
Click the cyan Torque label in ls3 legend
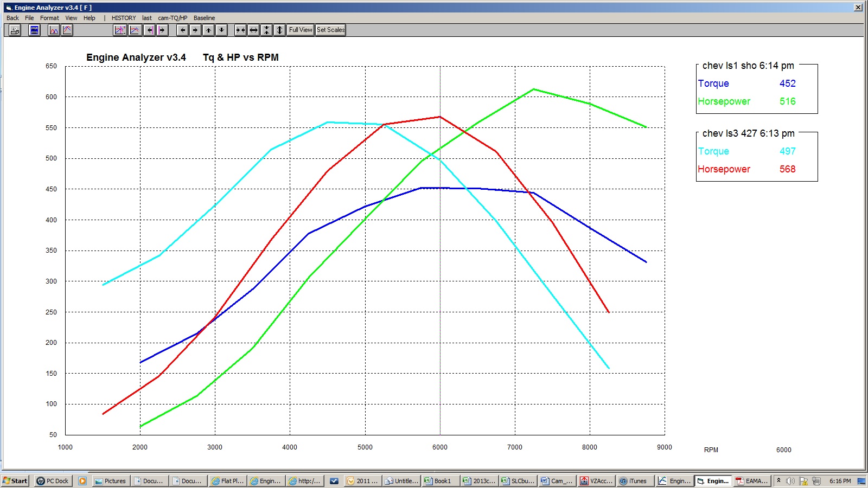[x=713, y=151]
